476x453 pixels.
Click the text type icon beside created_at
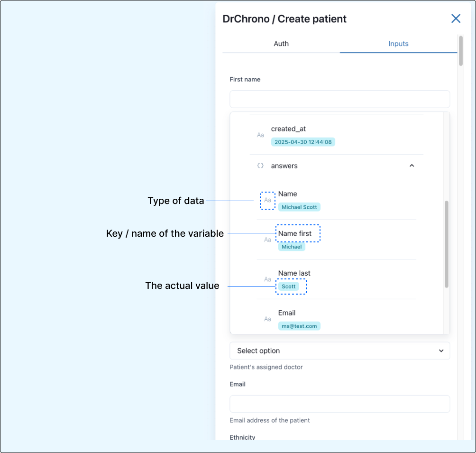pos(260,135)
